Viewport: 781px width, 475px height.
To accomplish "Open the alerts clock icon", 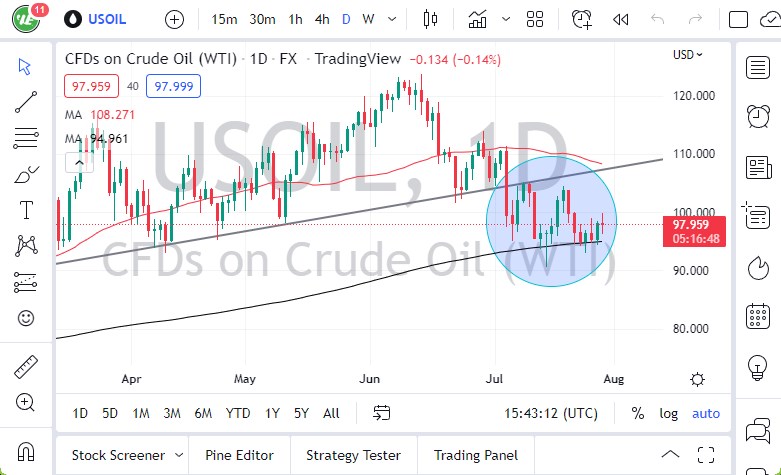I will click(758, 116).
